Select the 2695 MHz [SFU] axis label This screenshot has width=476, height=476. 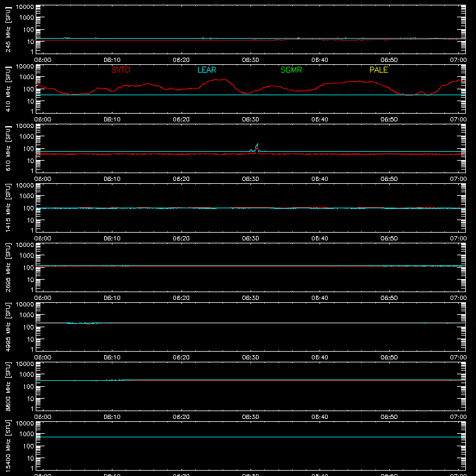(x=8, y=267)
